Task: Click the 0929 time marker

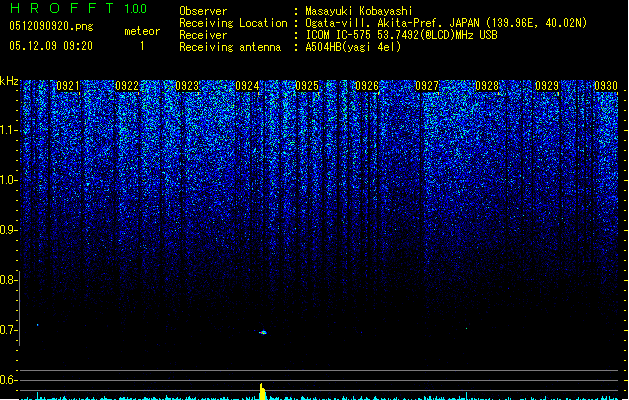Action: [x=547, y=85]
